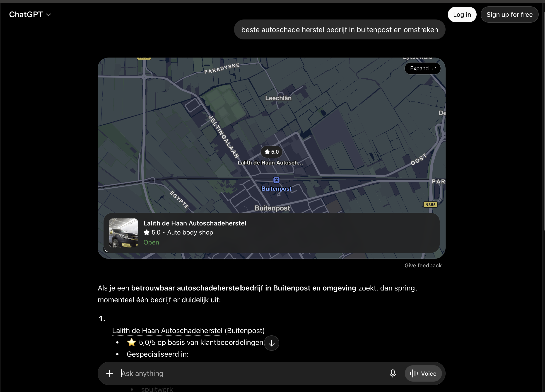
Task: Click the microphone dictation icon
Action: coord(393,373)
